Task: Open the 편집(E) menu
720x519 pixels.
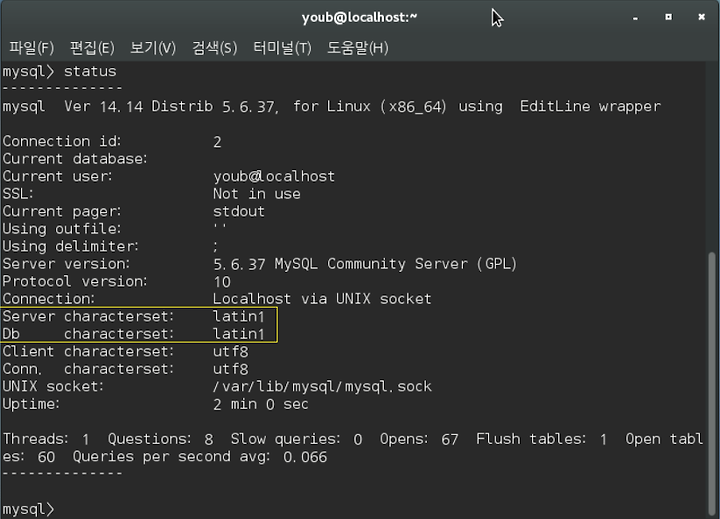Action: 92,47
